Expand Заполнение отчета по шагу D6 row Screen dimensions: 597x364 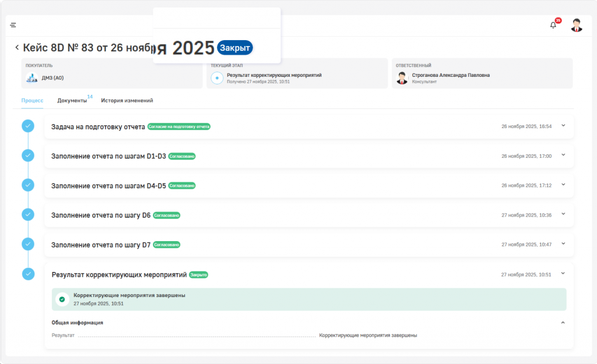(563, 214)
